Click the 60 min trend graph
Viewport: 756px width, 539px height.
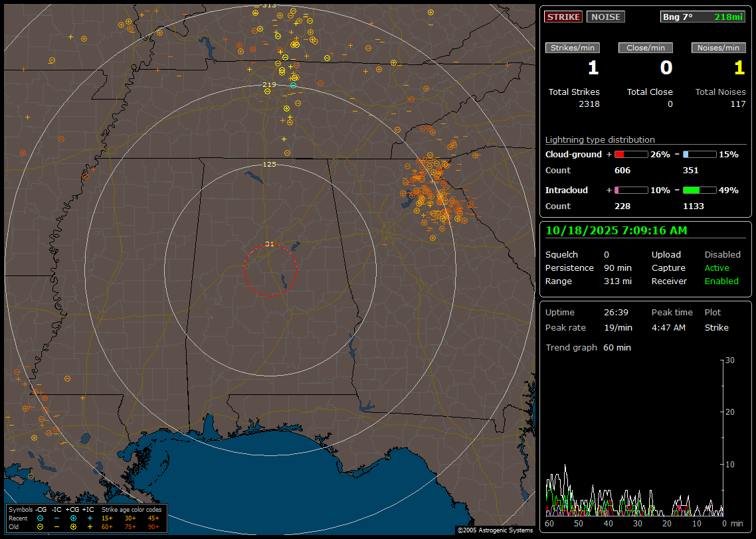click(634, 438)
